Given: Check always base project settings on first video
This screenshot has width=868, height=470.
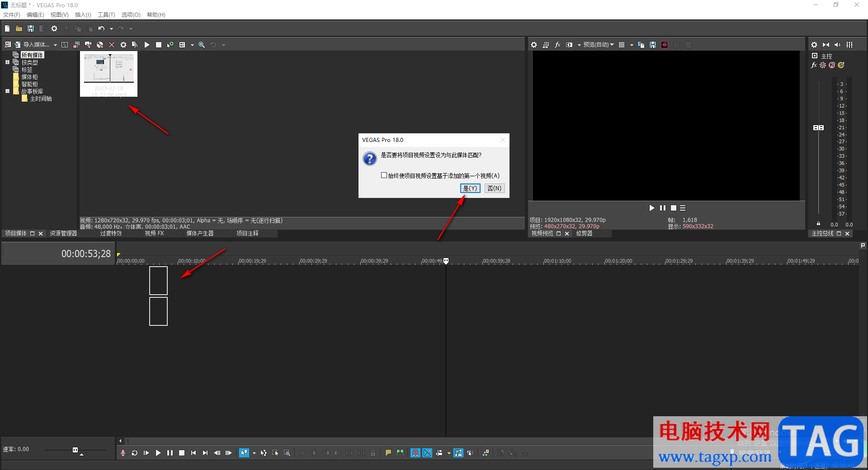Looking at the screenshot, I should (x=384, y=175).
